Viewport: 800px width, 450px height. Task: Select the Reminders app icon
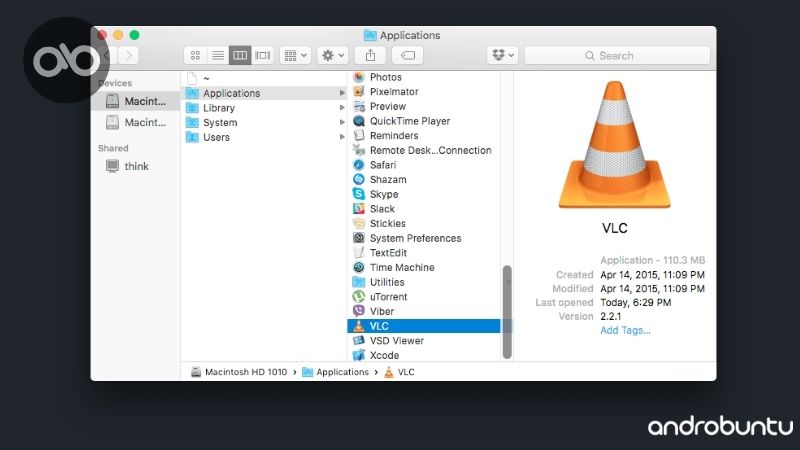point(359,136)
